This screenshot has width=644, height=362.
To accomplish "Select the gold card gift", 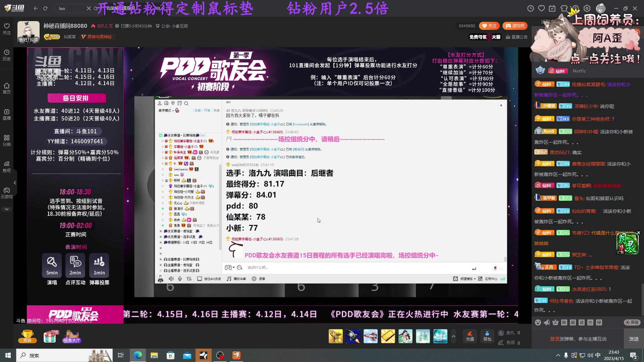I will (x=388, y=336).
